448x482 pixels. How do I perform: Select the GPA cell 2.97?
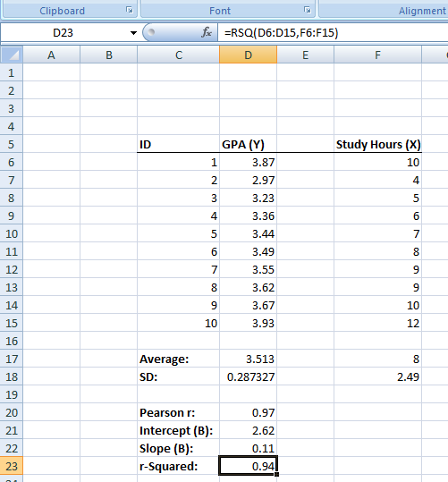pyautogui.click(x=248, y=180)
